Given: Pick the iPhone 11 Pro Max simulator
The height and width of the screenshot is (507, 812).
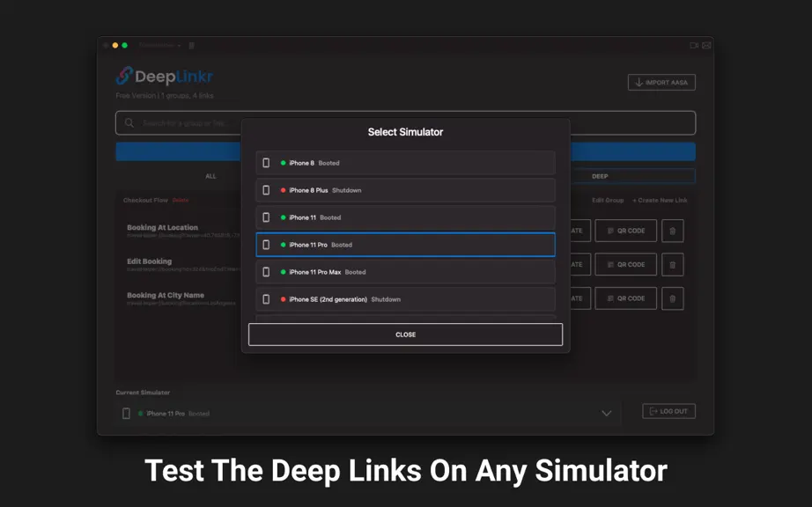Looking at the screenshot, I should [x=405, y=272].
